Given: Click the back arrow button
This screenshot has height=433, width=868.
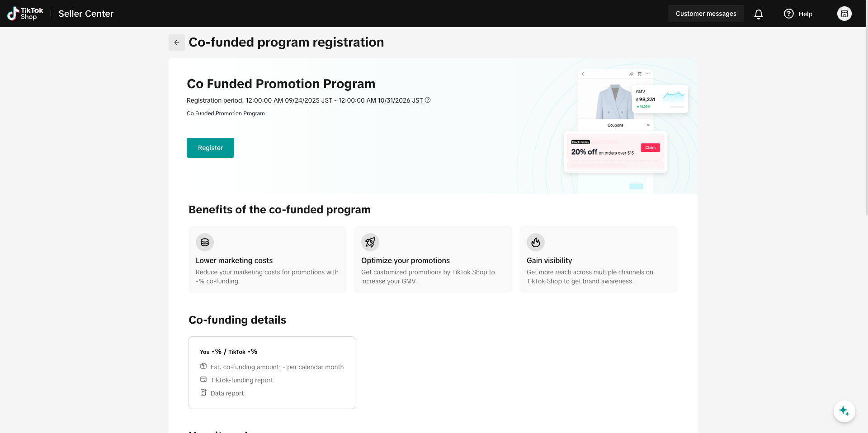Looking at the screenshot, I should 177,42.
